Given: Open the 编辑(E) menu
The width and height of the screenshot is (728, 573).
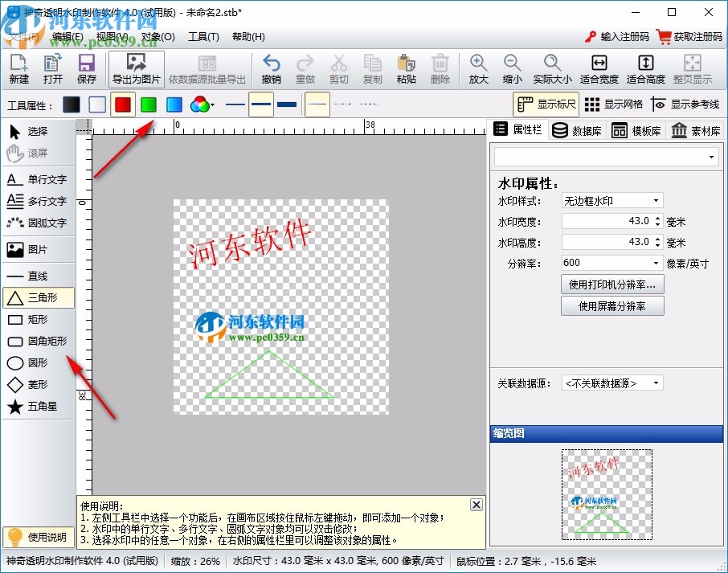Looking at the screenshot, I should point(67,37).
